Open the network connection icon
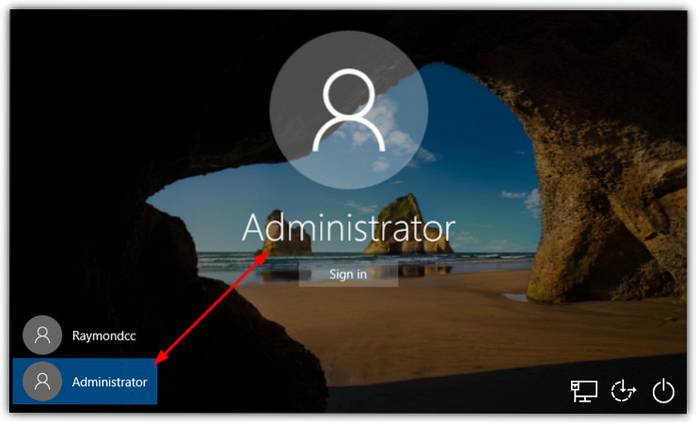The image size is (697, 423). click(x=584, y=391)
